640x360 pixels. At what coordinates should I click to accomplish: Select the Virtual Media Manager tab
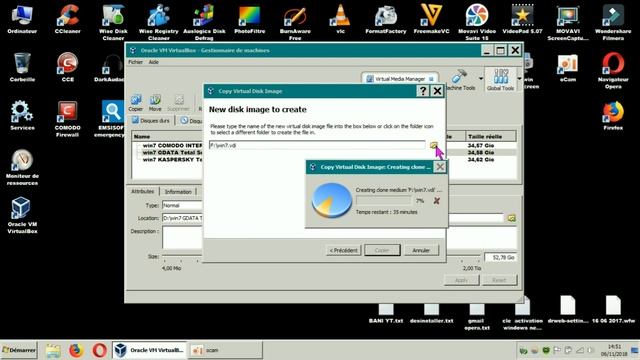(x=399, y=79)
